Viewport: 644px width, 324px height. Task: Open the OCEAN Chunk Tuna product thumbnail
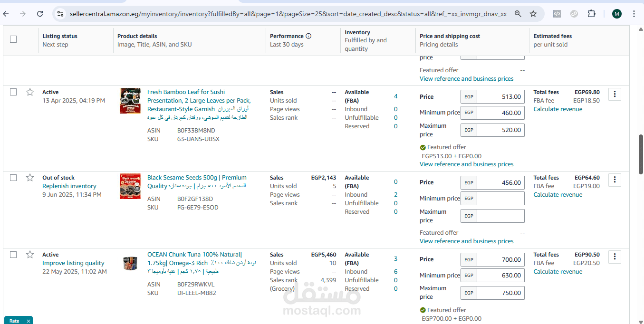tap(130, 263)
